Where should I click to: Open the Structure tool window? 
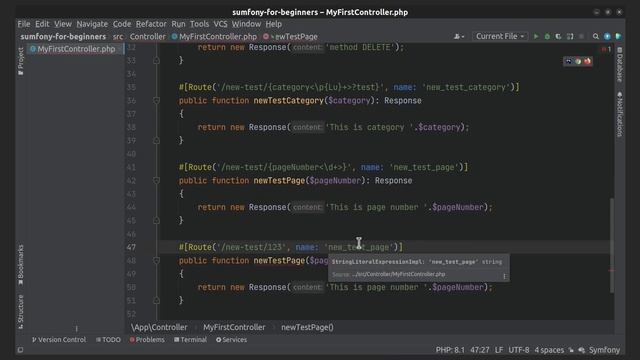(x=21, y=312)
